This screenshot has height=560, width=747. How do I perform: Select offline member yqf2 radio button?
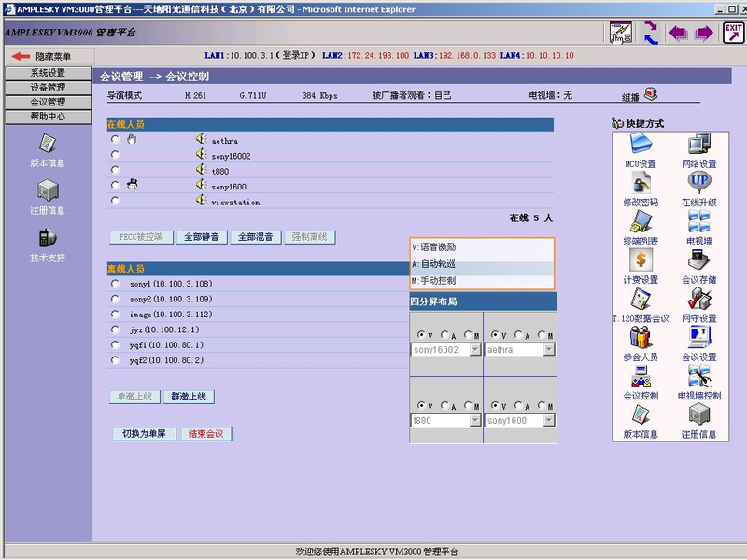[115, 360]
